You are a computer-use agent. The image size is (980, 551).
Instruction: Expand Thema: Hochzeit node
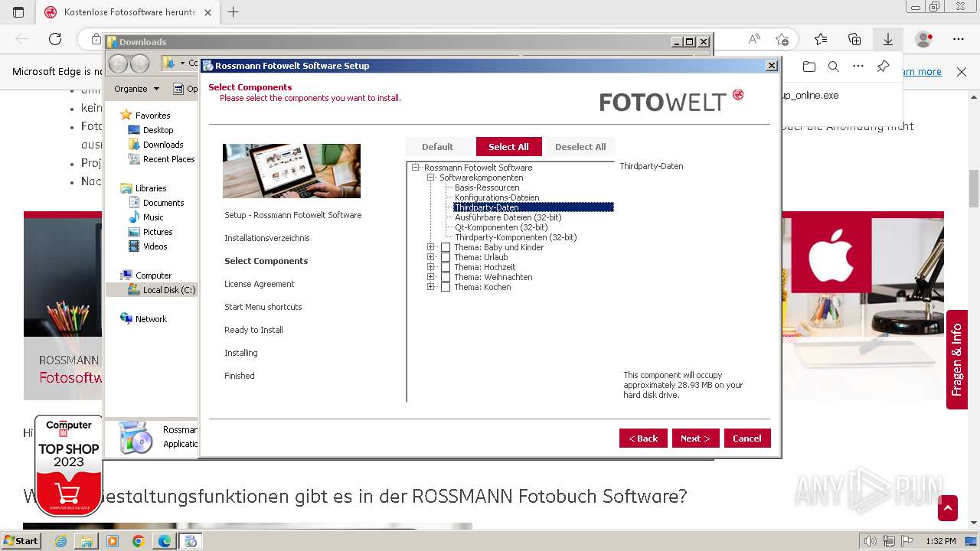pos(431,267)
